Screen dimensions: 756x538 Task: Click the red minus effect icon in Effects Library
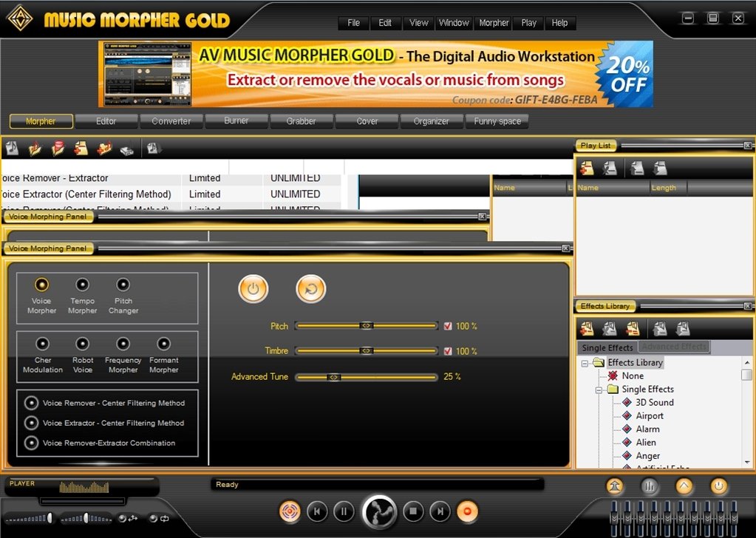pos(633,329)
